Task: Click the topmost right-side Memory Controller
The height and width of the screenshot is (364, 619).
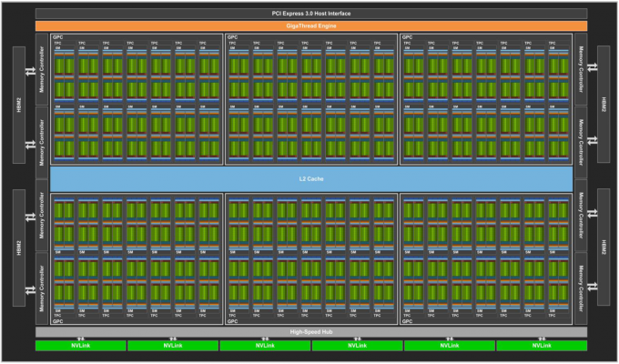Action: coord(581,69)
